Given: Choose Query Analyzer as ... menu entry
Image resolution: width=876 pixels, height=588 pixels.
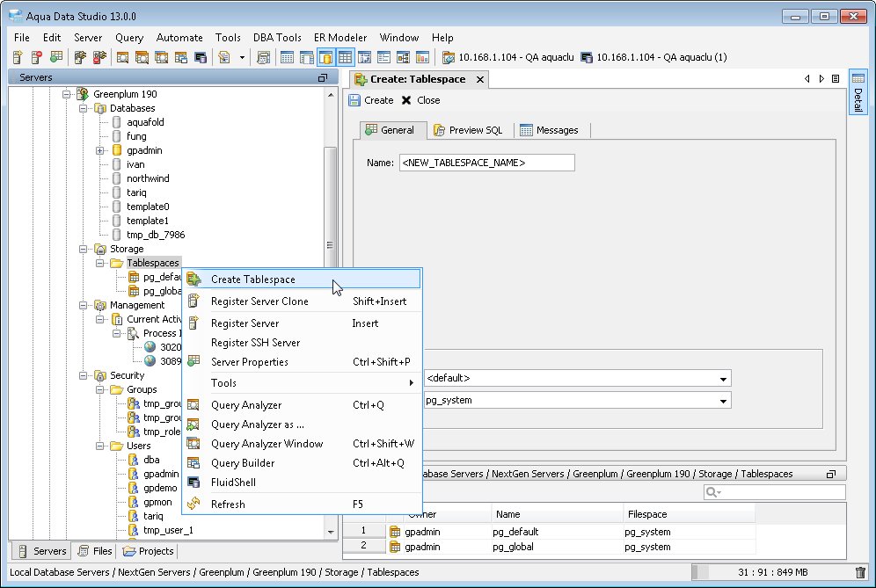Looking at the screenshot, I should (303, 425).
